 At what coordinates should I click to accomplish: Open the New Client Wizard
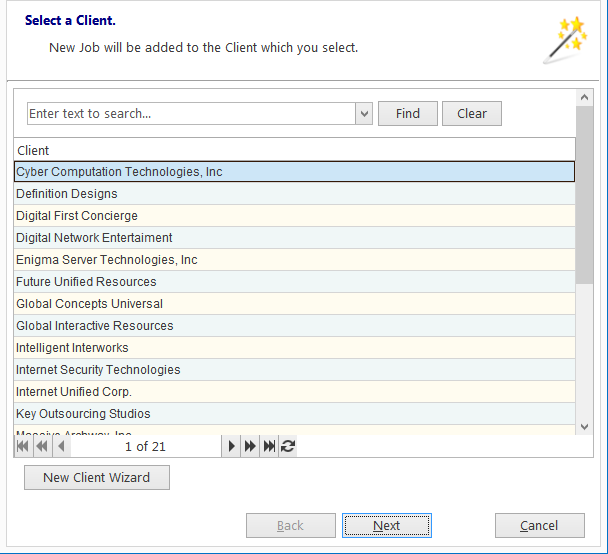pyautogui.click(x=97, y=478)
